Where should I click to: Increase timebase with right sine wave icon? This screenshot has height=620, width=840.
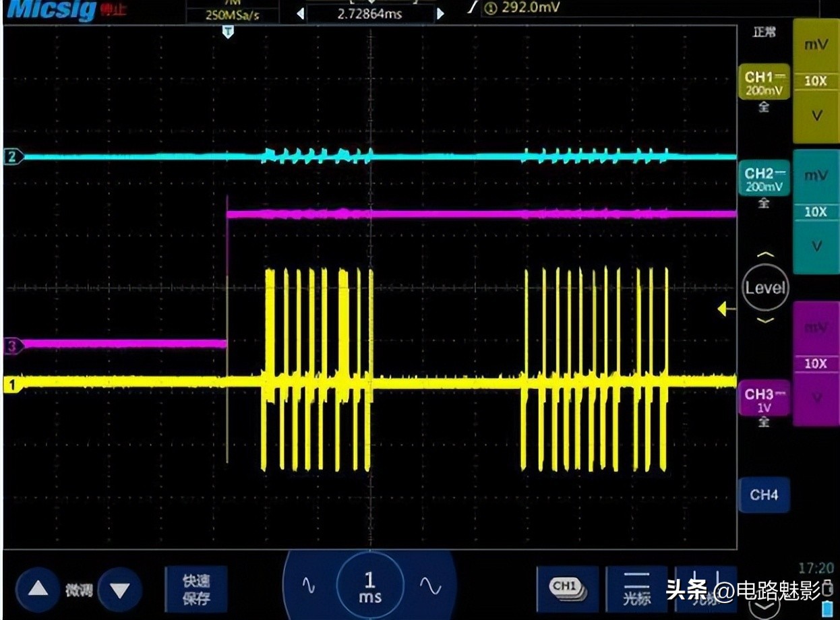click(x=430, y=586)
